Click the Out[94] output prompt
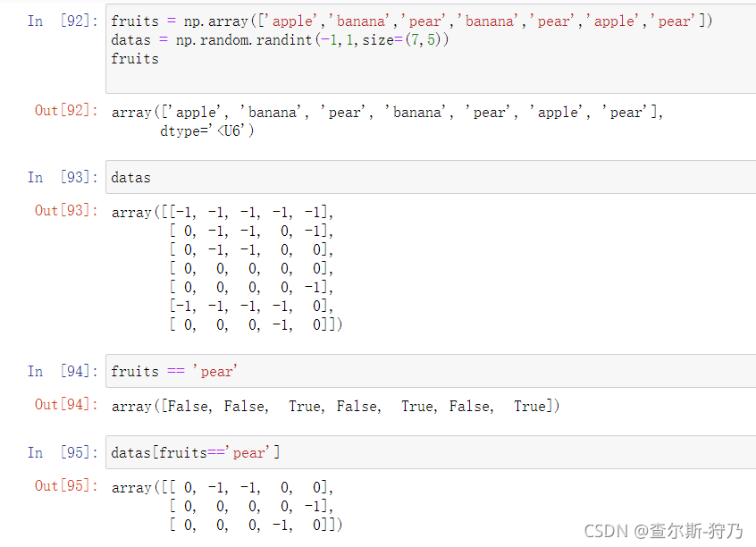This screenshot has height=547, width=756. pyautogui.click(x=66, y=404)
